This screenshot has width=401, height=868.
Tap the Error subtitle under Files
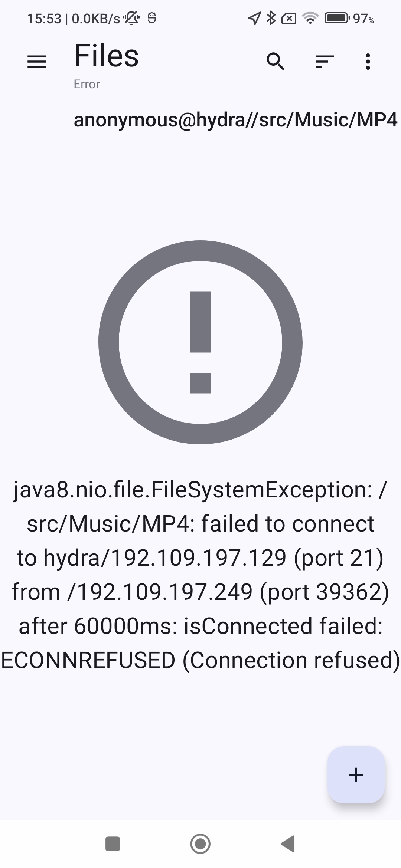click(87, 84)
